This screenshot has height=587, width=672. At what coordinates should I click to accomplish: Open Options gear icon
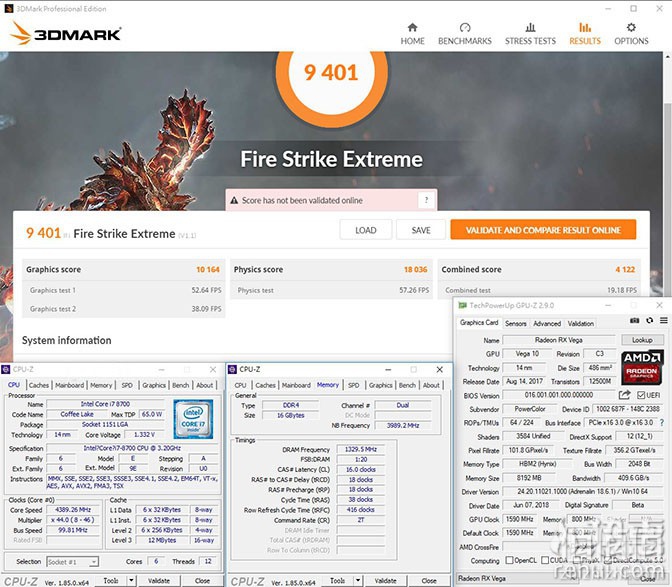pyautogui.click(x=631, y=28)
